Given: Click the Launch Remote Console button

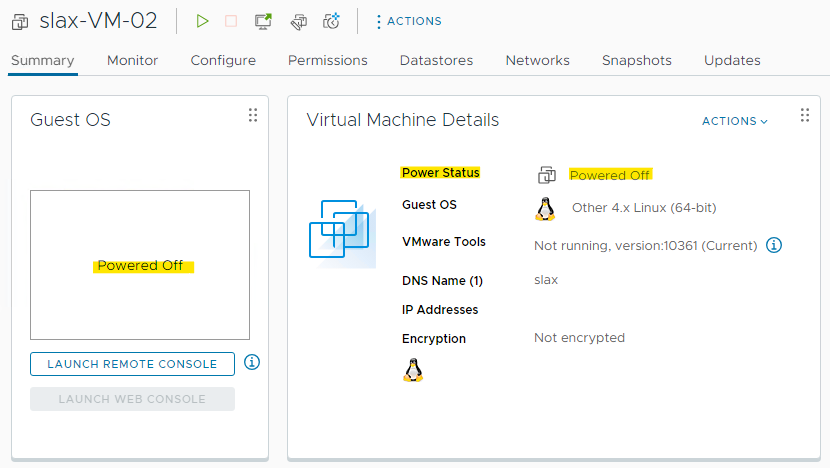Looking at the screenshot, I should pos(132,364).
